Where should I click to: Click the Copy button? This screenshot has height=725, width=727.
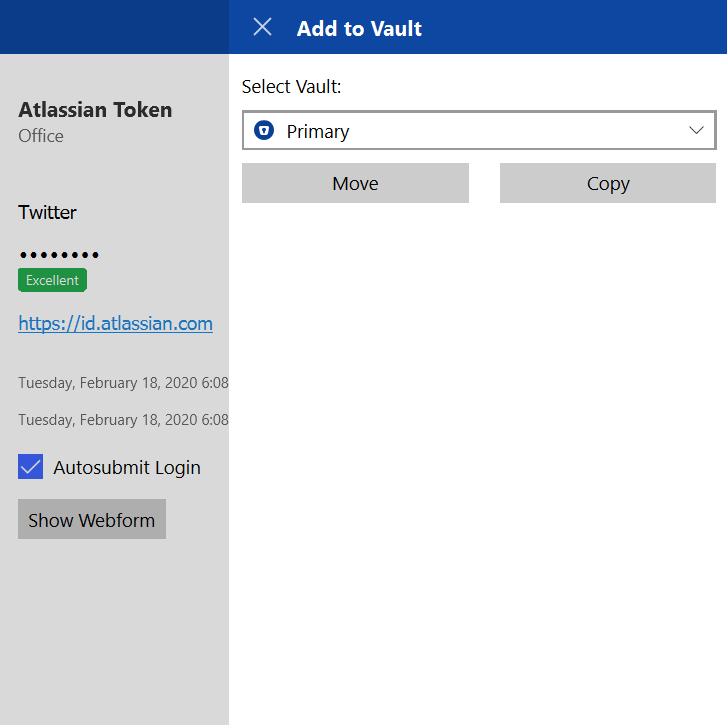(608, 183)
